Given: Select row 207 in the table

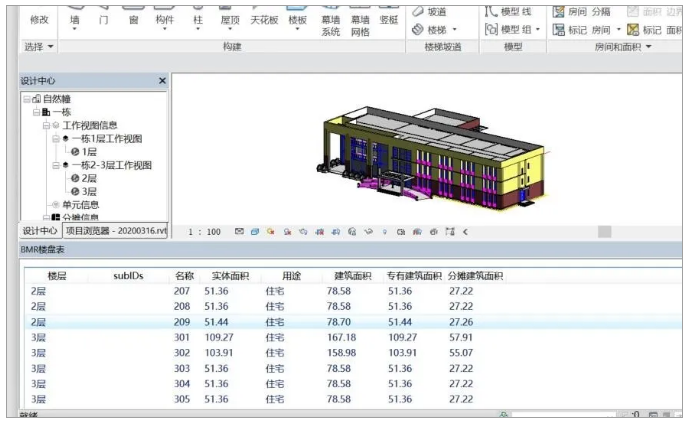Looking at the screenshot, I should click(352, 291).
